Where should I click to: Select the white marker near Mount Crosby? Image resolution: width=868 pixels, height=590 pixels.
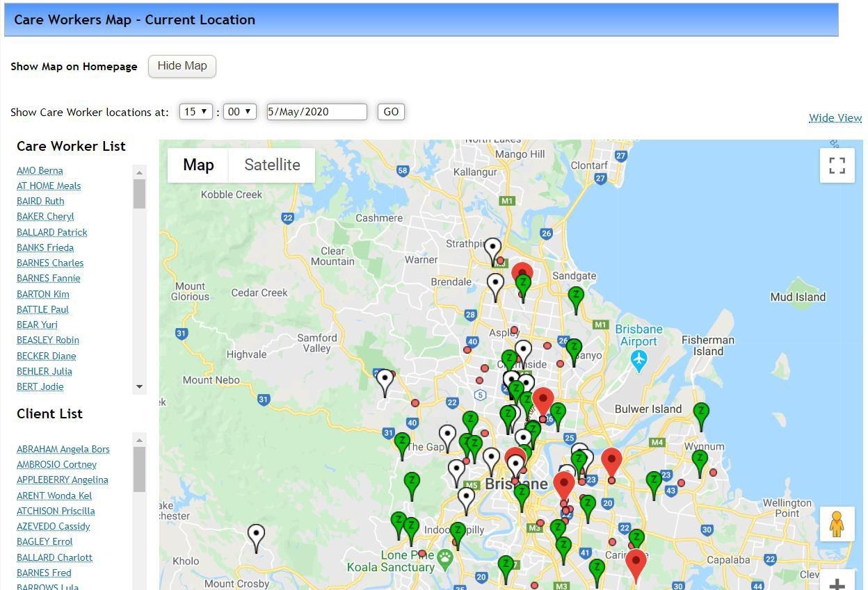point(255,534)
